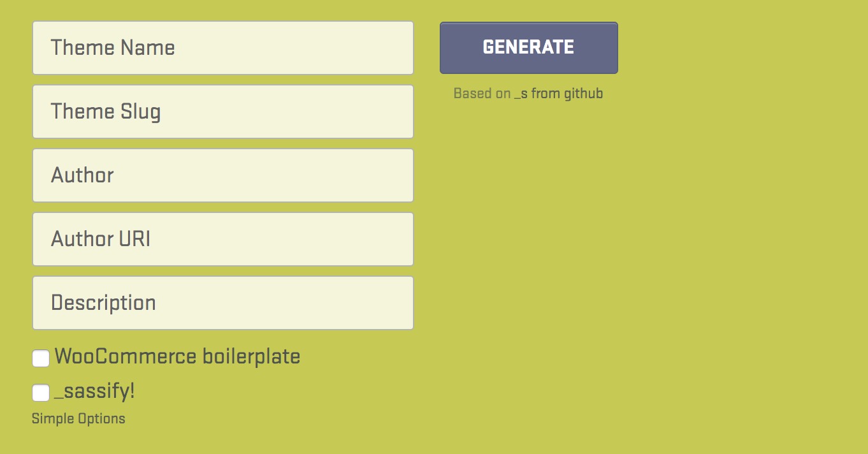Enable the WooCommerce boilerplate option
Screen dimensions: 868x454
click(x=40, y=358)
